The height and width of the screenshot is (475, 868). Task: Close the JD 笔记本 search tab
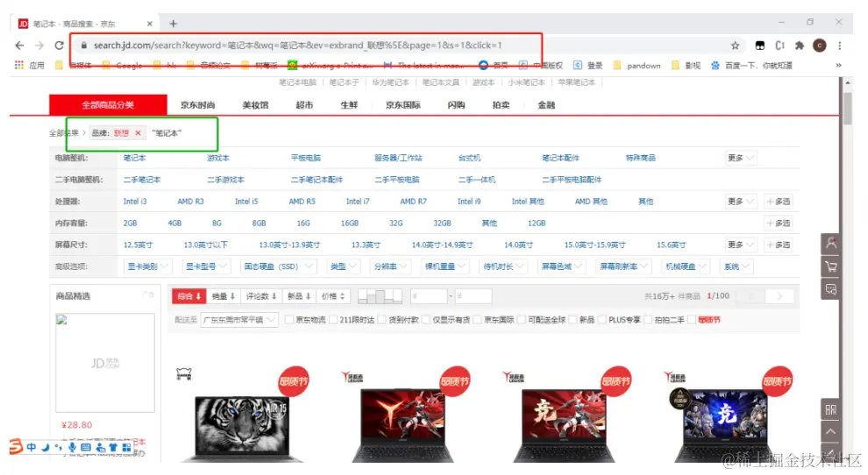[149, 24]
